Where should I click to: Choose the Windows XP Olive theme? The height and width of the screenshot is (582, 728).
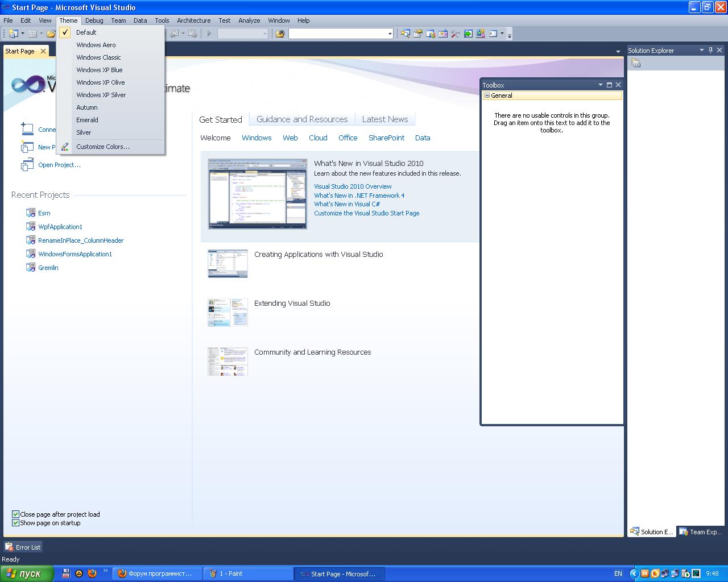tap(101, 82)
